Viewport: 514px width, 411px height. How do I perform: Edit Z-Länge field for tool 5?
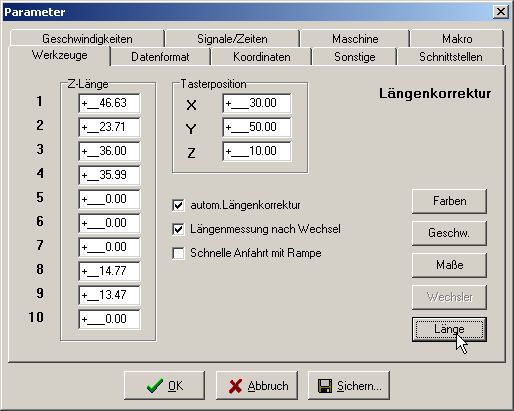pos(109,199)
